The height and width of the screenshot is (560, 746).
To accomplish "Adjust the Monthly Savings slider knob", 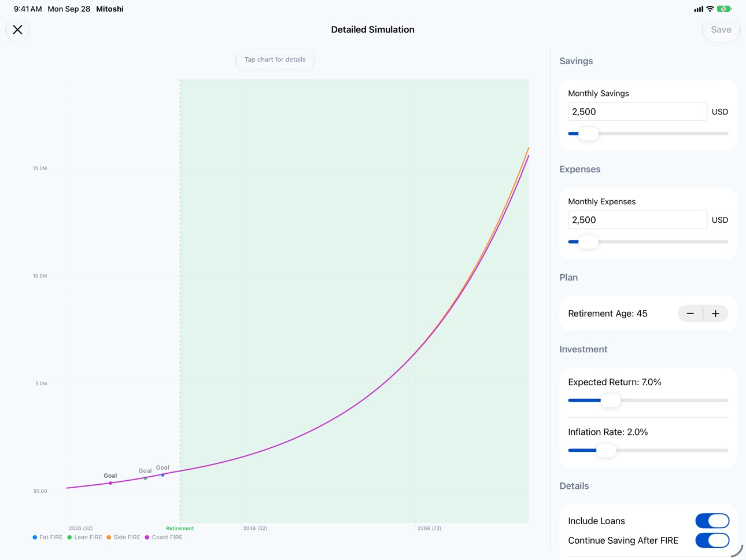I will pos(588,134).
